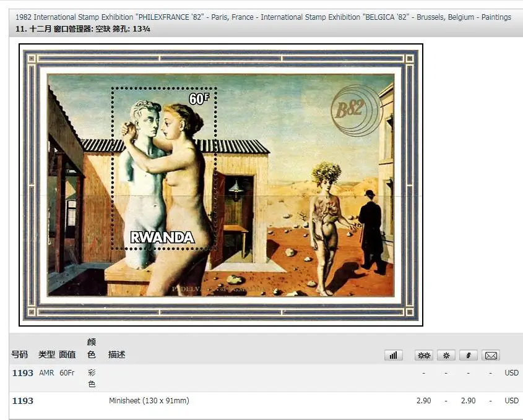Click the issue date line '11. 十二月'

coord(83,29)
